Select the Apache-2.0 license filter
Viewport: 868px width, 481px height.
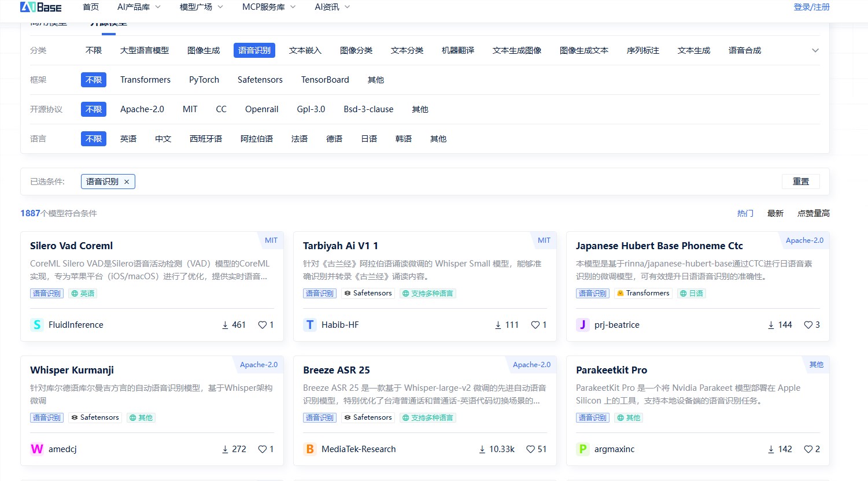[142, 109]
